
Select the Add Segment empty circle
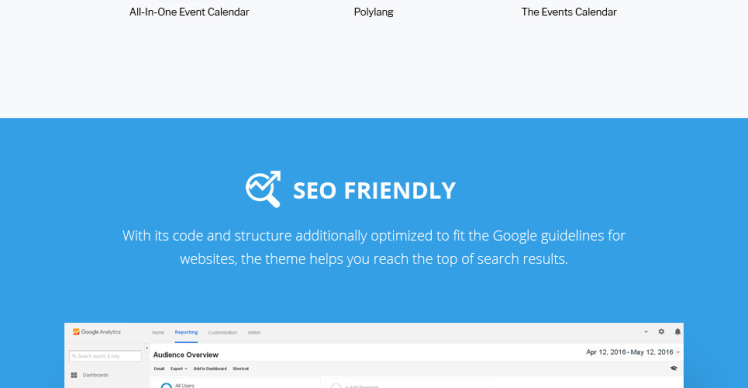tap(336, 386)
